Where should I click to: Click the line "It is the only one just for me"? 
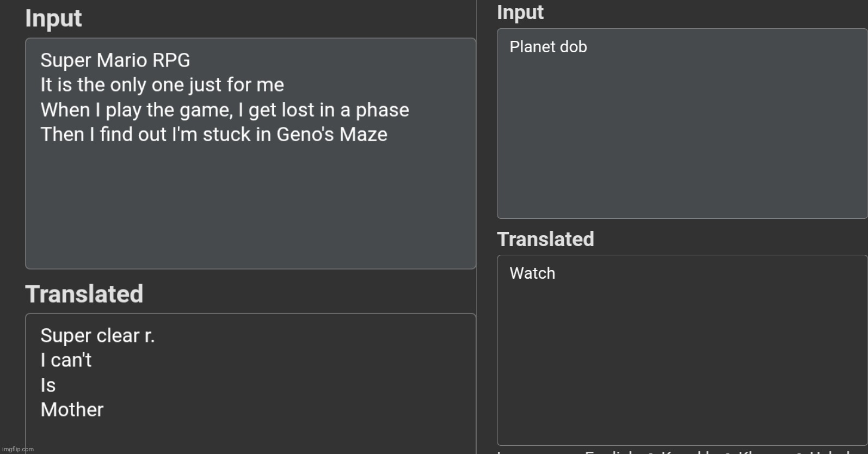[162, 85]
